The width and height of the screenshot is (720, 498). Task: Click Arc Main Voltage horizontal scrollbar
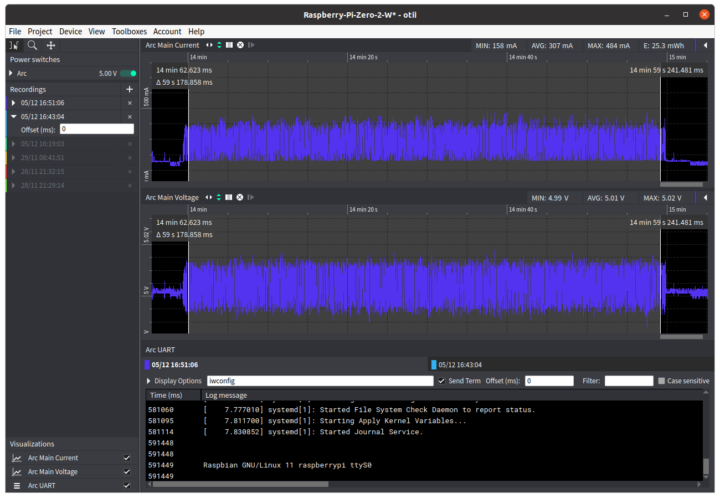click(681, 337)
